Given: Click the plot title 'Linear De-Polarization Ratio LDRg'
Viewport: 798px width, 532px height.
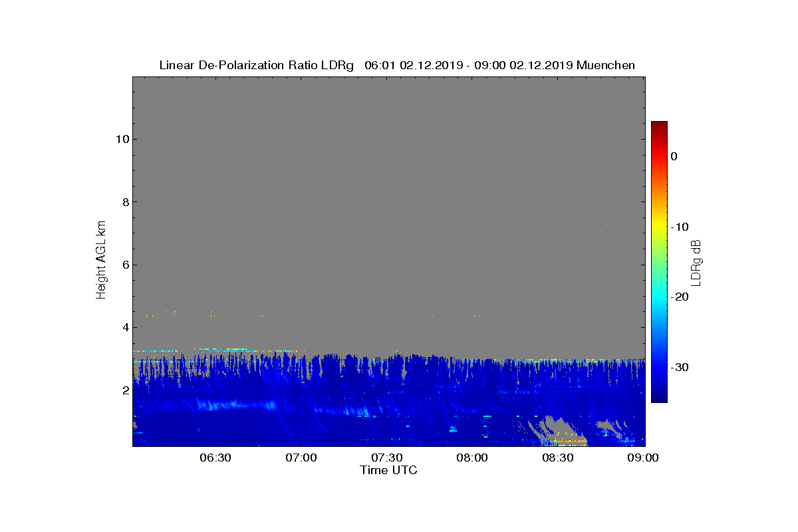Looking at the screenshot, I should click(x=258, y=65).
